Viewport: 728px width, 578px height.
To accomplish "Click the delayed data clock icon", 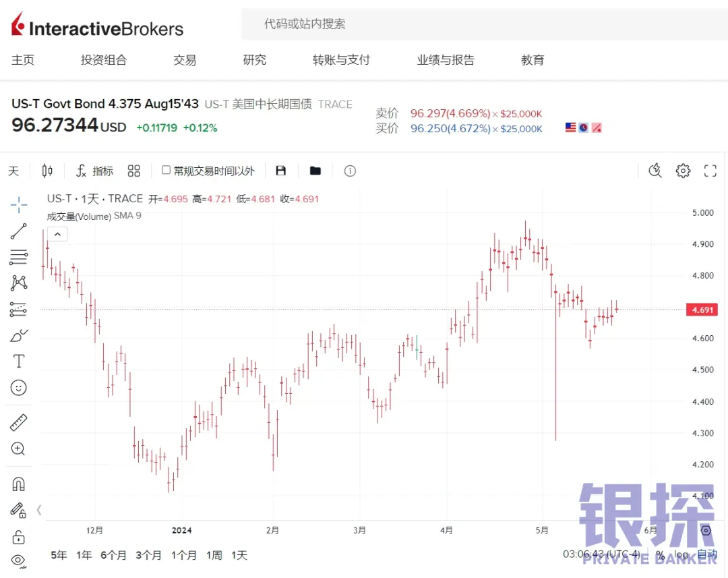I will coord(584,127).
